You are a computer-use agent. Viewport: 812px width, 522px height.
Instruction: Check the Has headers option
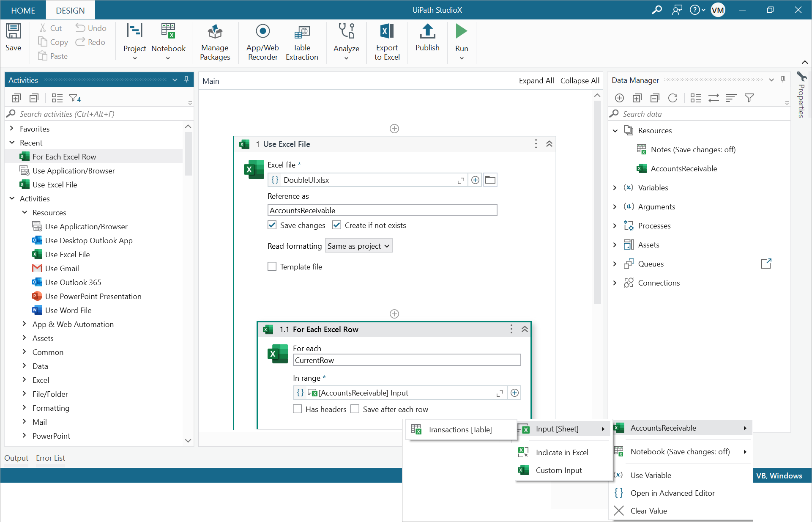tap(298, 409)
